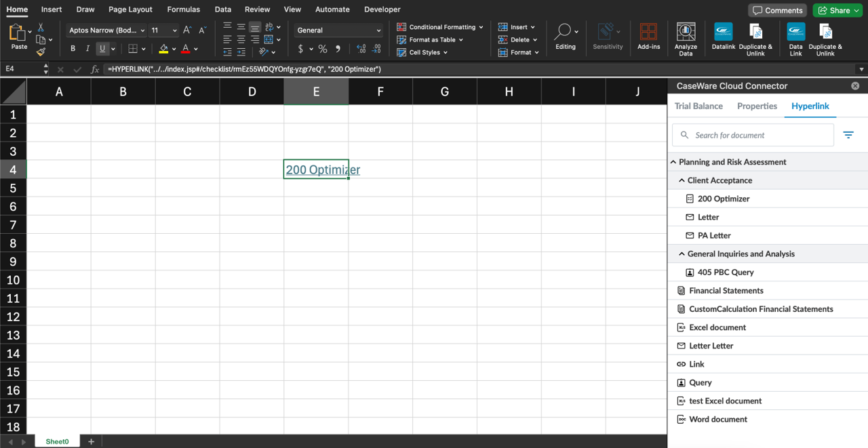Open the 200 Optimizer hyperlink in cell E4
The width and height of the screenshot is (868, 448).
317,169
